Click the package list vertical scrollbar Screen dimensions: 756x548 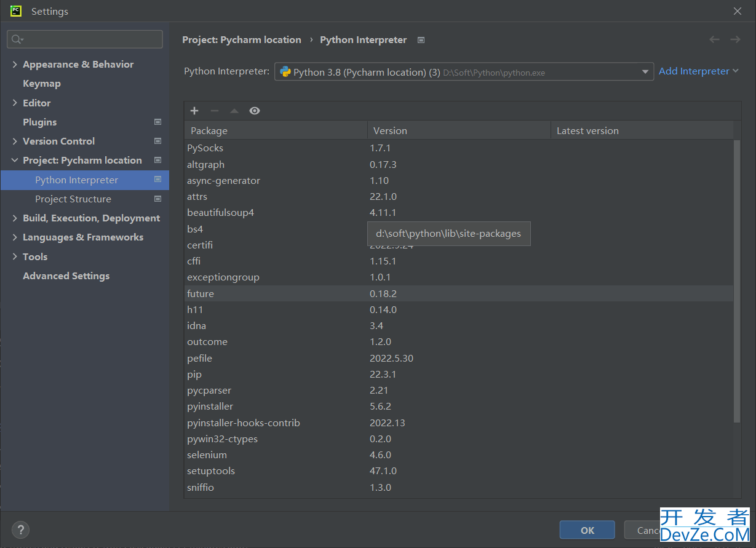point(737,280)
